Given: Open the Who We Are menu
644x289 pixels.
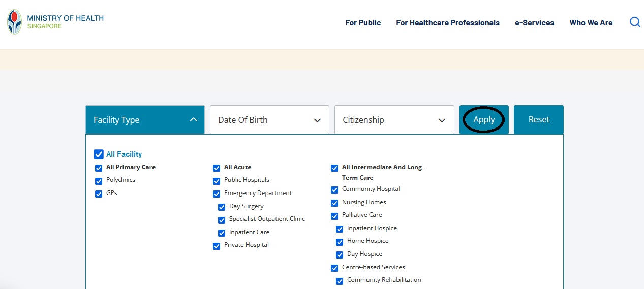Looking at the screenshot, I should (591, 23).
